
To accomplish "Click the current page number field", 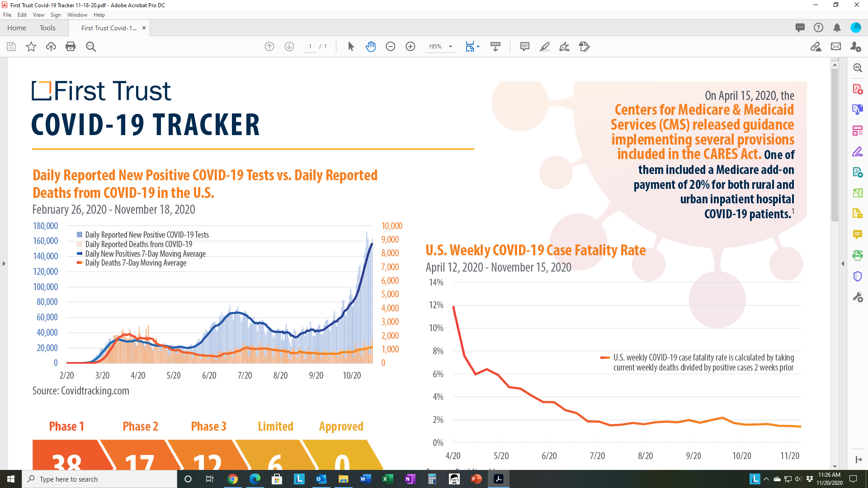I will pos(310,47).
